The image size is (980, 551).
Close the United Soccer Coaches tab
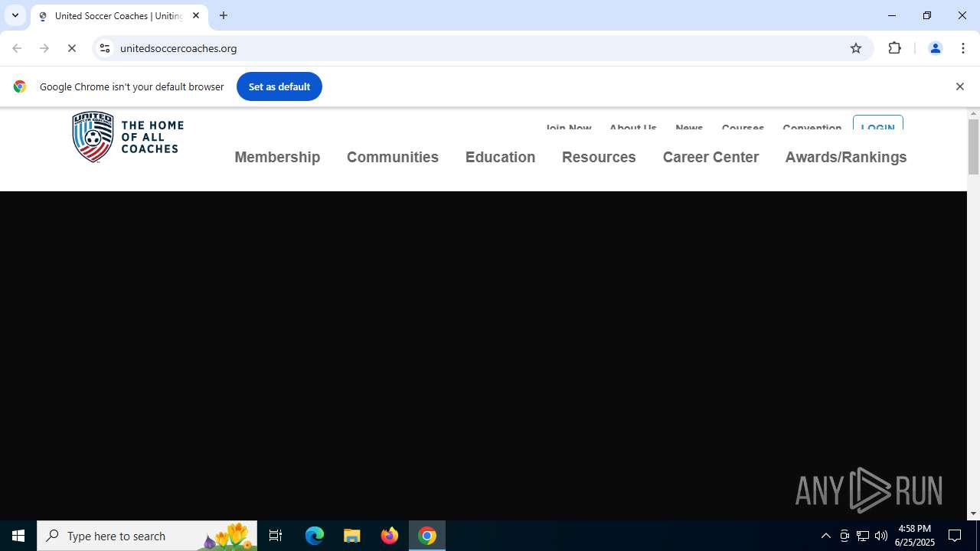196,15
